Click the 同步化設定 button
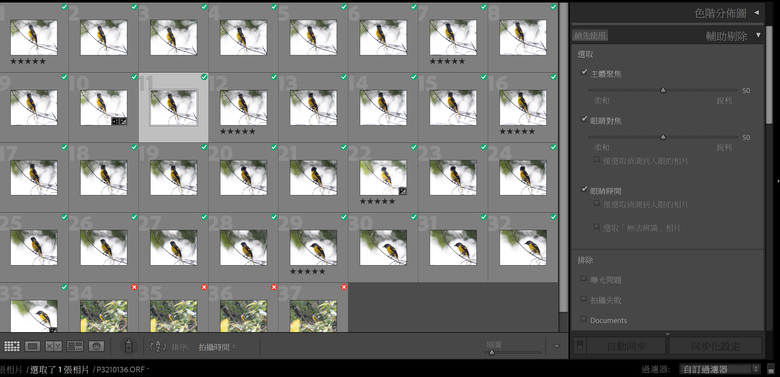 click(x=715, y=346)
